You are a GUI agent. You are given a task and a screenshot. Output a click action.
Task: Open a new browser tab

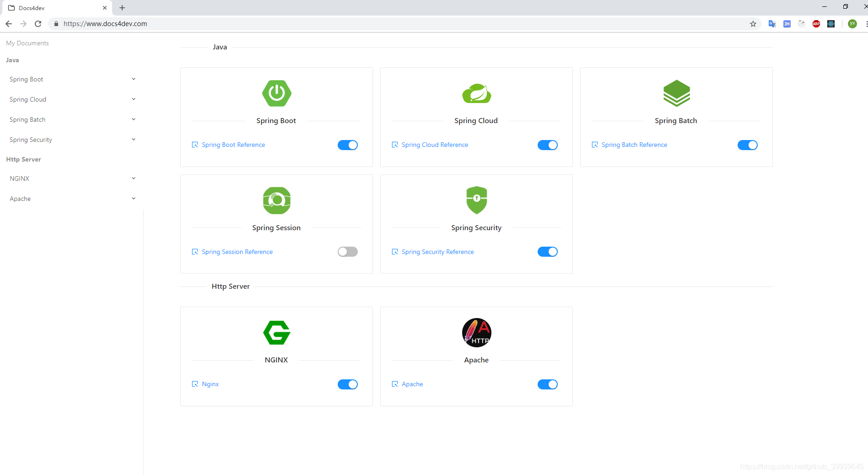pyautogui.click(x=122, y=8)
